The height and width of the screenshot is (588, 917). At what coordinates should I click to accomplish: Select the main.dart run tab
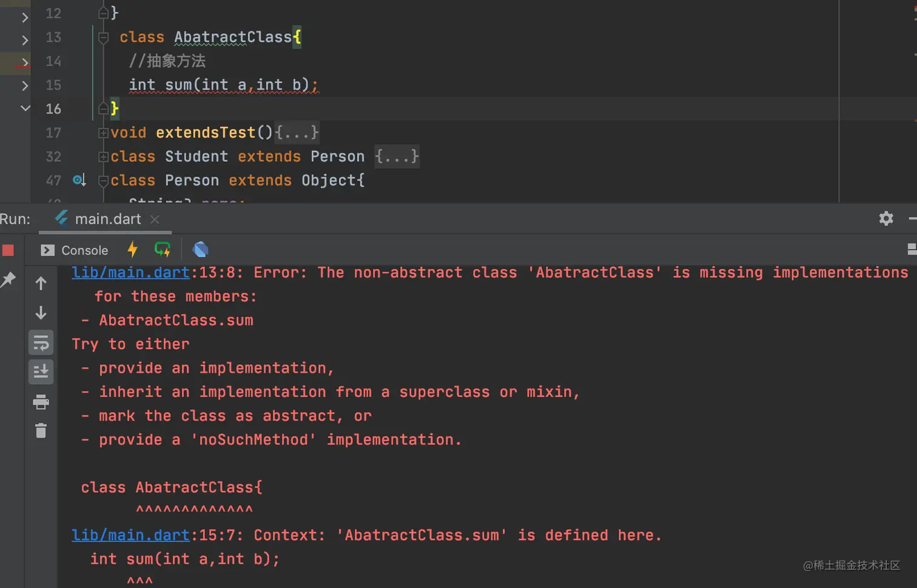[107, 219]
